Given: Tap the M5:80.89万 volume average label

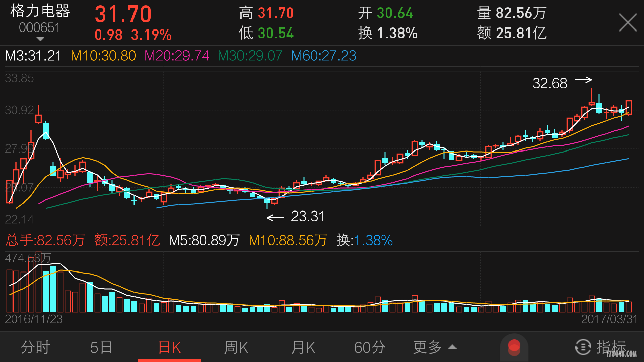Looking at the screenshot, I should click(x=204, y=240).
